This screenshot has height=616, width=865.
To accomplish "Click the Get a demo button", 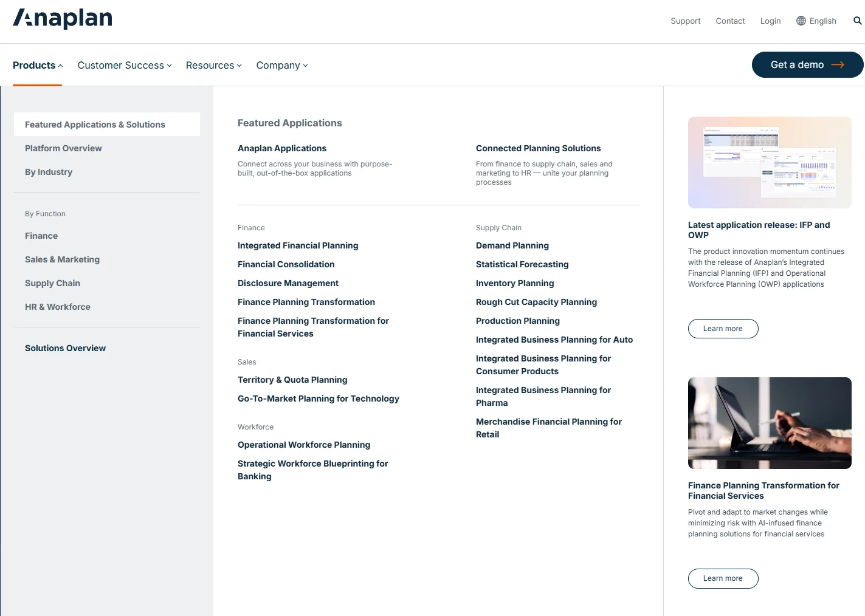I will tap(807, 64).
